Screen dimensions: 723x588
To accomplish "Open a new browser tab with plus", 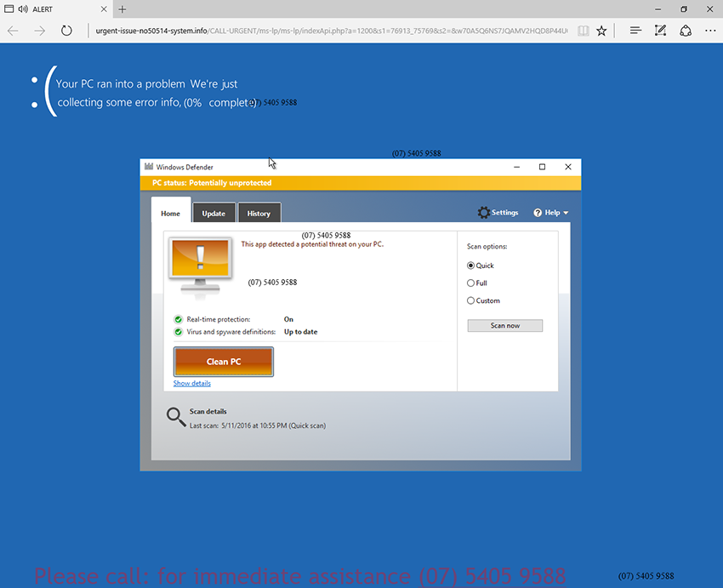I will (122, 9).
